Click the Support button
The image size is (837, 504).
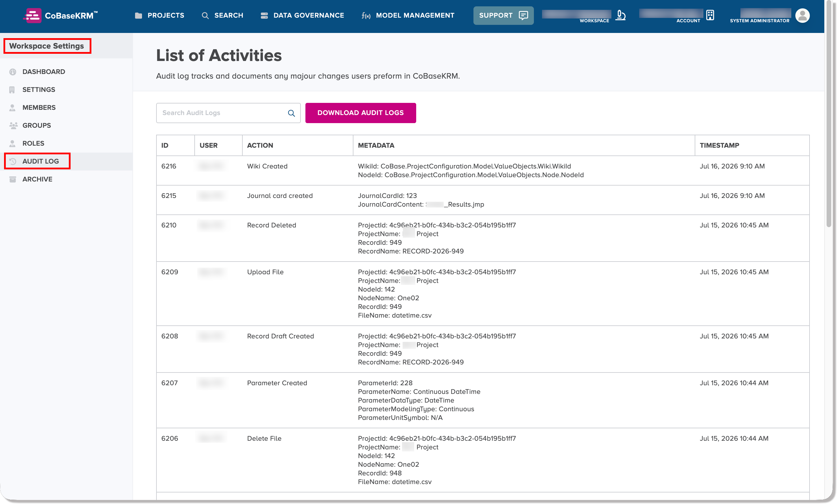[504, 15]
